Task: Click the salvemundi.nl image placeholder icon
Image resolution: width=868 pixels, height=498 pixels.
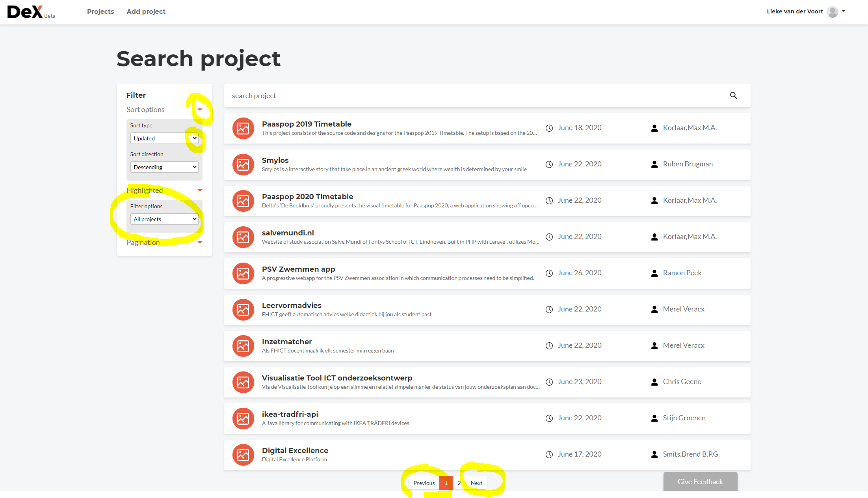Action: tap(243, 237)
